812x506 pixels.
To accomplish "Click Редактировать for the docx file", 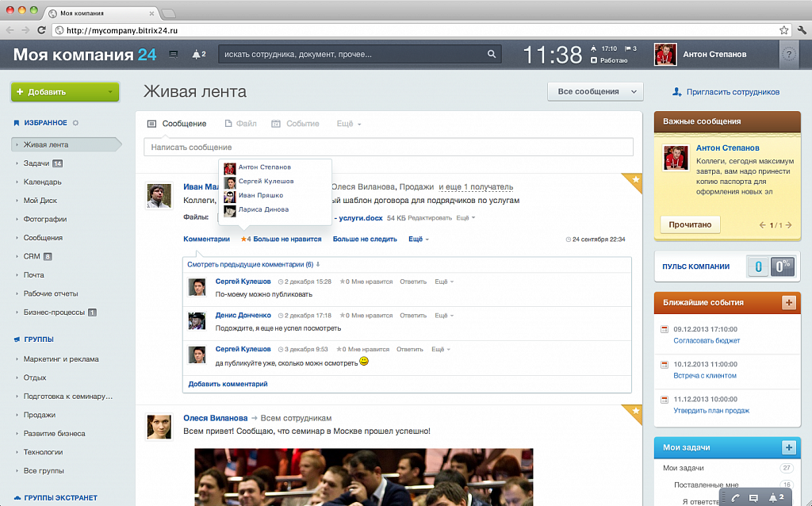I will (429, 218).
